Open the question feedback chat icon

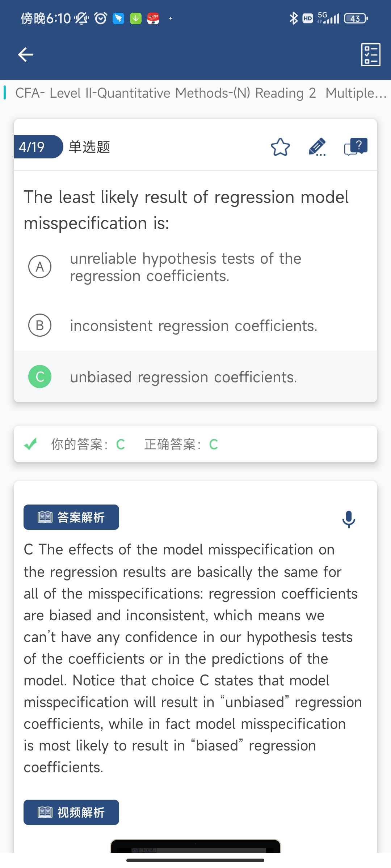pos(356,147)
